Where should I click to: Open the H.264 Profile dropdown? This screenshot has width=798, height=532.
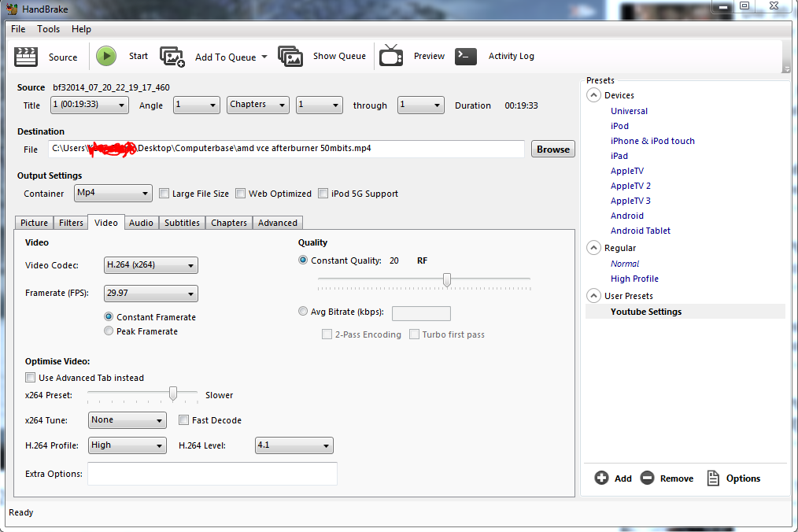127,445
